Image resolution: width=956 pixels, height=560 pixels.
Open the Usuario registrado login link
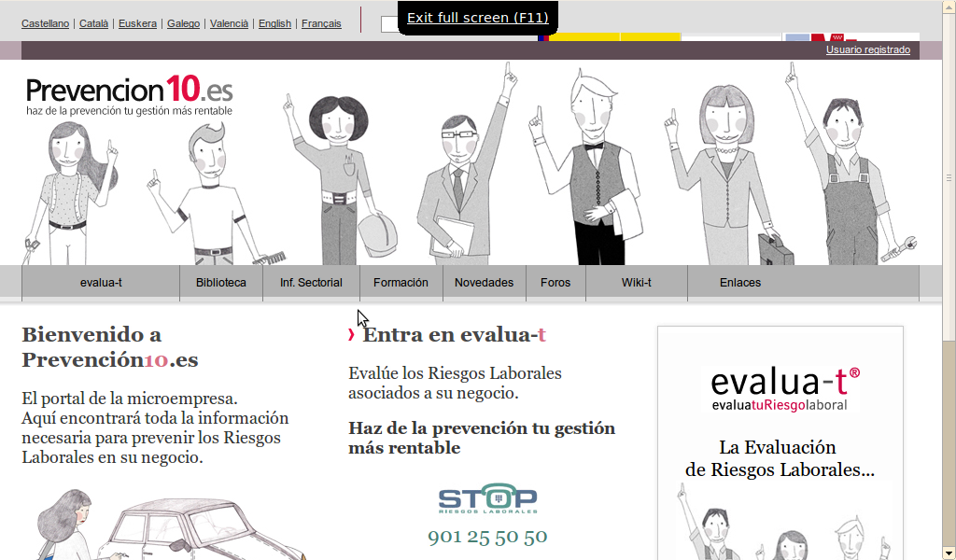(x=868, y=50)
